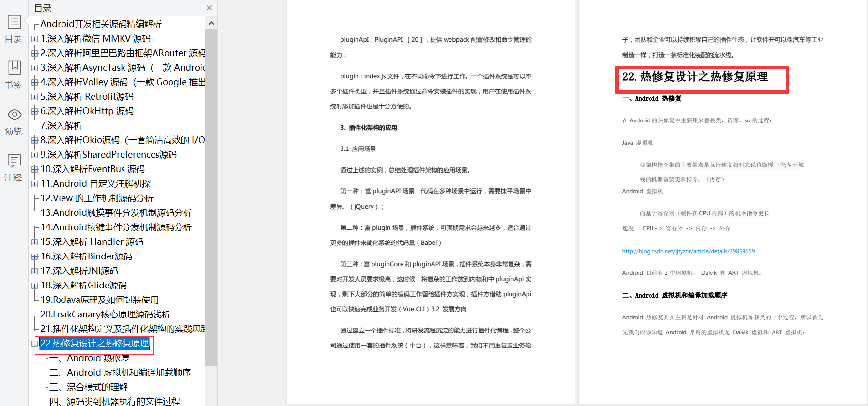Viewport: 868px width, 406px height.
Task: Open 8.深入解析Okio源码 entry
Action: [123, 140]
